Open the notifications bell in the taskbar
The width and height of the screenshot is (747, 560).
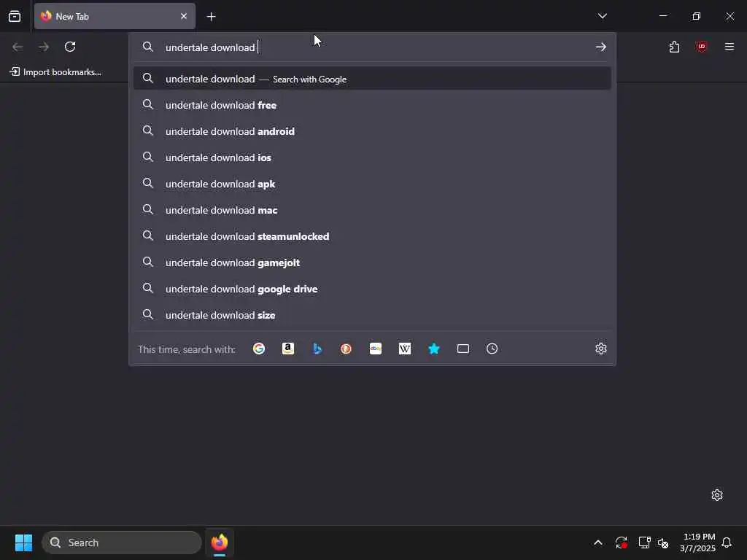pos(727,542)
